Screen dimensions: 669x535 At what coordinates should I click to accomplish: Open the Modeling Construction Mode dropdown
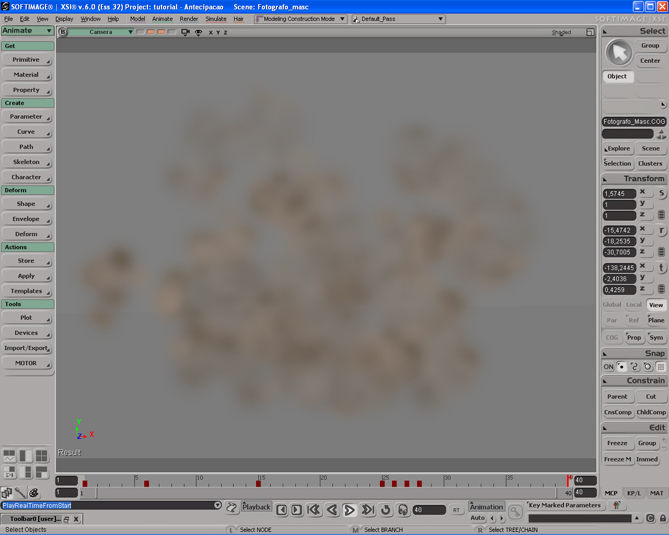pyautogui.click(x=300, y=19)
